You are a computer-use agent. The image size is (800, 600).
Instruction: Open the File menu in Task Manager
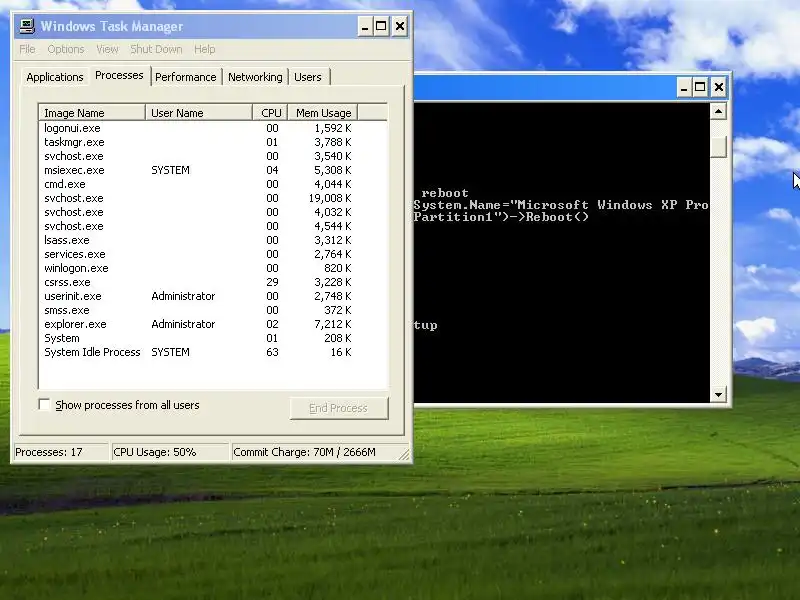pos(27,49)
